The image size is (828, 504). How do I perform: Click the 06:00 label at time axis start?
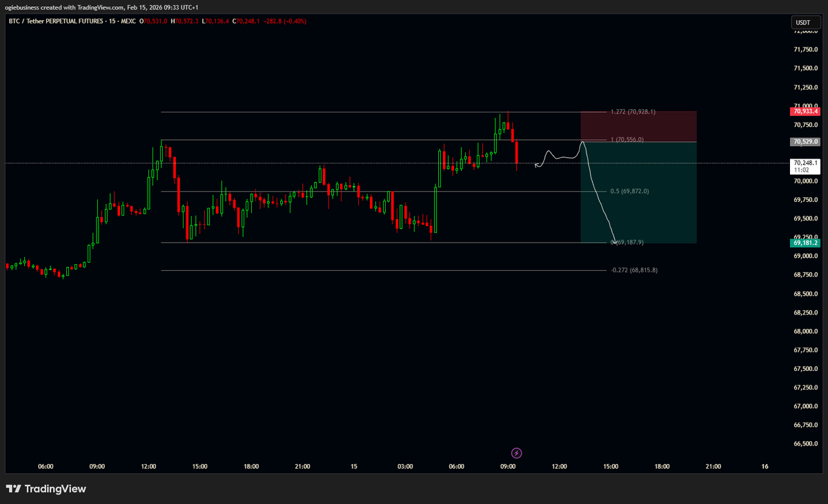(x=46, y=467)
